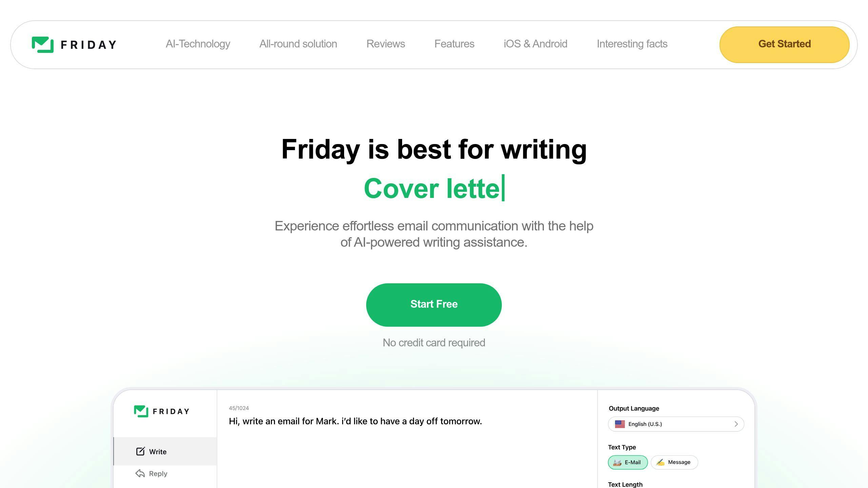Click the Reviews navigation menu item

[x=386, y=44]
